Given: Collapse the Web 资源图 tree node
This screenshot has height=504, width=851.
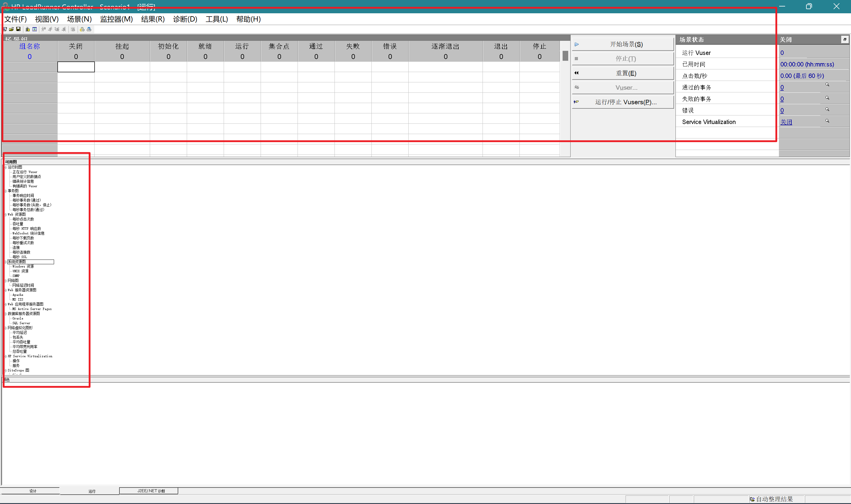Looking at the screenshot, I should point(5,215).
